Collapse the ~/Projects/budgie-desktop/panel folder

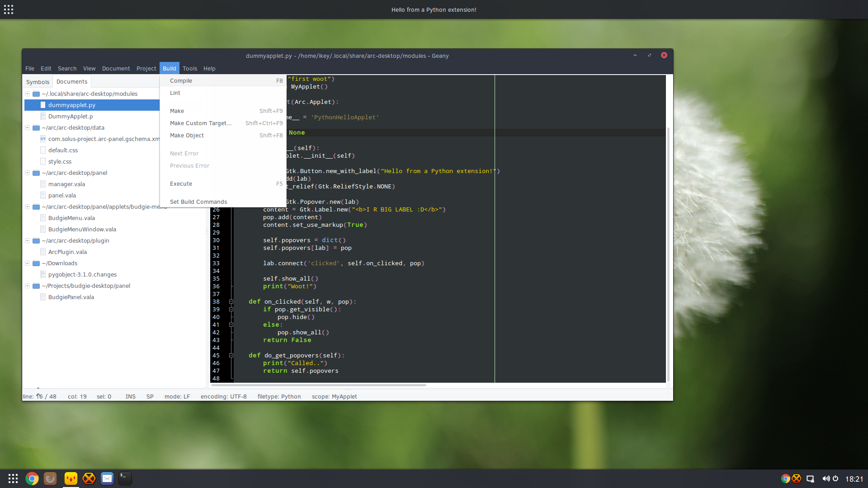(x=28, y=286)
